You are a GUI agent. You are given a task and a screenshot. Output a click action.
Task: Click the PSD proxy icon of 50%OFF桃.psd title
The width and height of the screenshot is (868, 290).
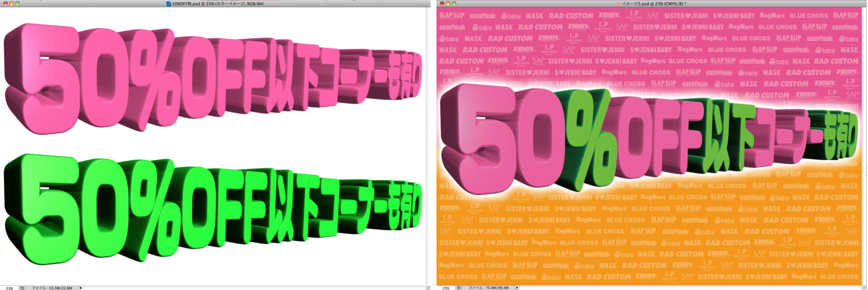click(169, 4)
